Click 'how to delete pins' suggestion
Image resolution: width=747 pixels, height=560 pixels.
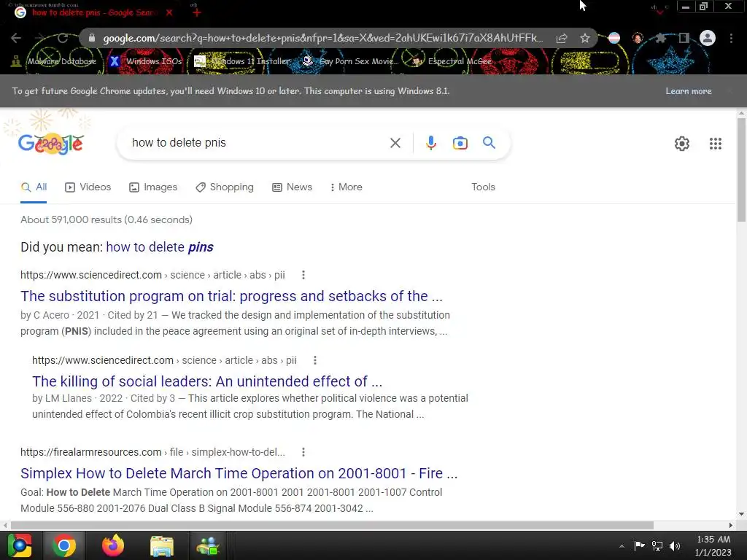click(x=160, y=247)
